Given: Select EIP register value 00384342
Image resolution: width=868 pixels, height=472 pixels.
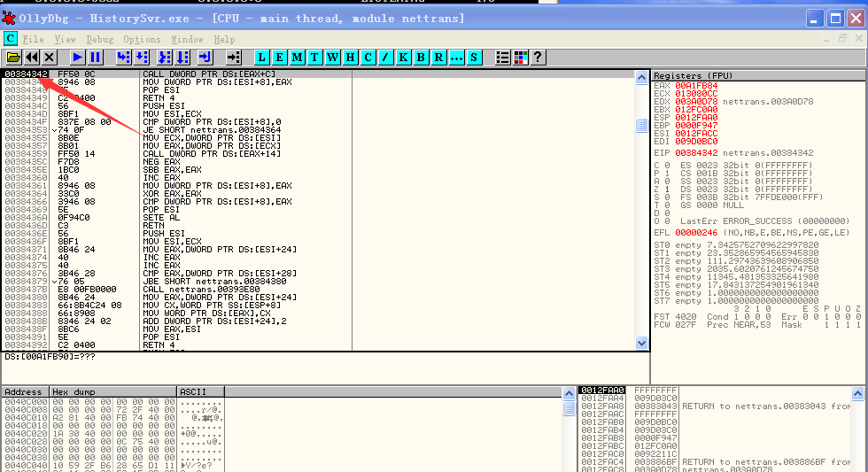Looking at the screenshot, I should 696,152.
